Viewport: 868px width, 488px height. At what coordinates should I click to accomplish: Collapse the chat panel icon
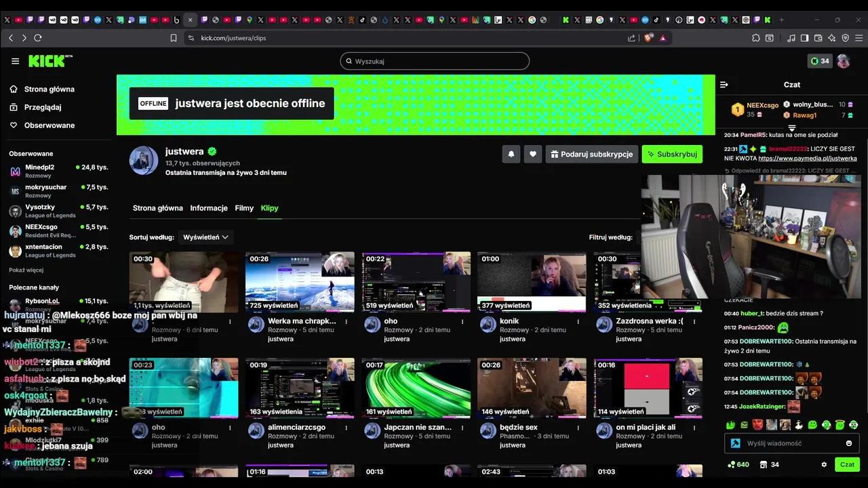tap(724, 85)
